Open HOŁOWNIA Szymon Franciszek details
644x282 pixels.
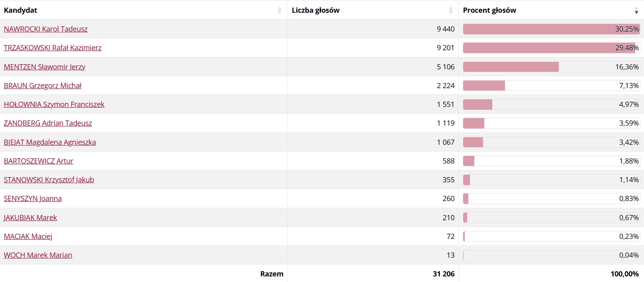pyautogui.click(x=54, y=105)
